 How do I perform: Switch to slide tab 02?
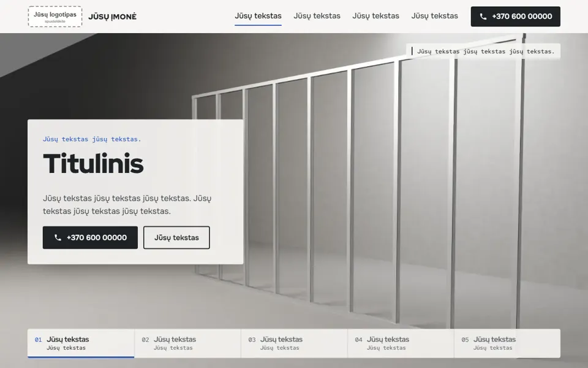tap(187, 343)
